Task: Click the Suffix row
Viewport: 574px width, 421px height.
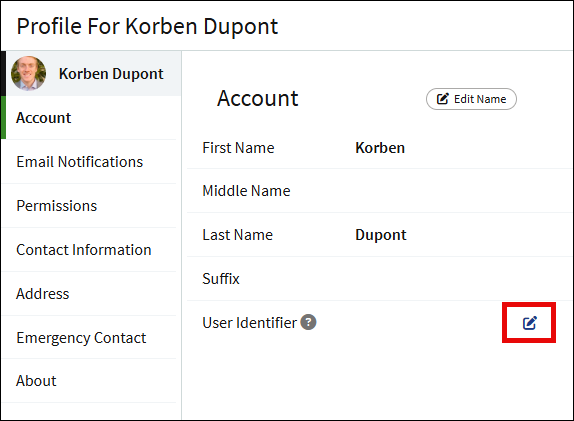Action: click(x=380, y=279)
